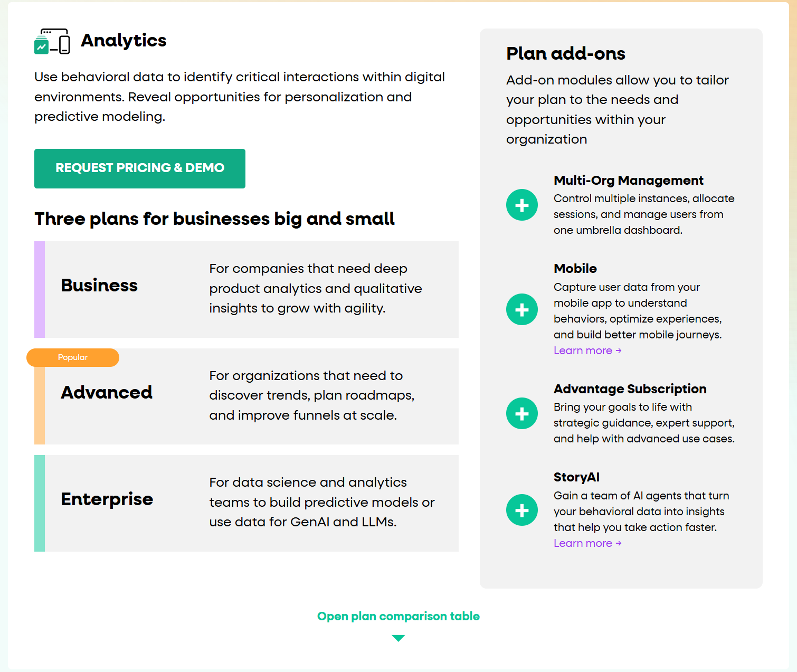Open Learn more link under Mobile
This screenshot has width=797, height=672.
587,351
